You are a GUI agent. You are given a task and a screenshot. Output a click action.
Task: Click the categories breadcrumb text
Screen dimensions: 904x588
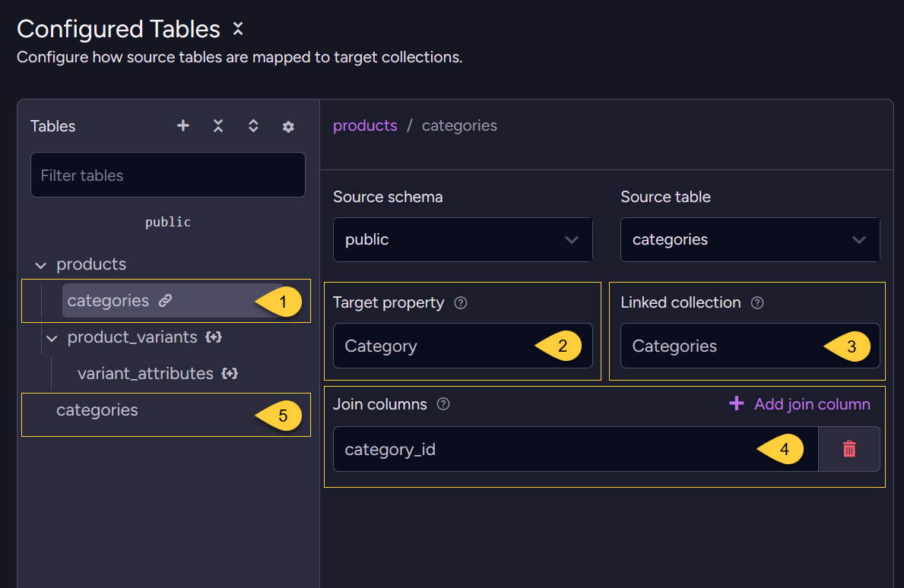pyautogui.click(x=459, y=125)
